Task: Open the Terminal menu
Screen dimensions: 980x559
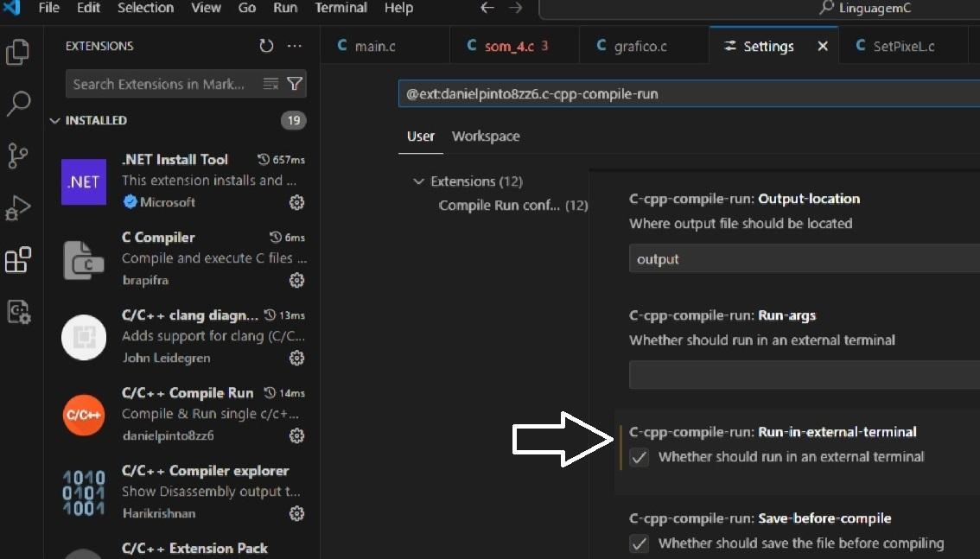Action: tap(340, 8)
